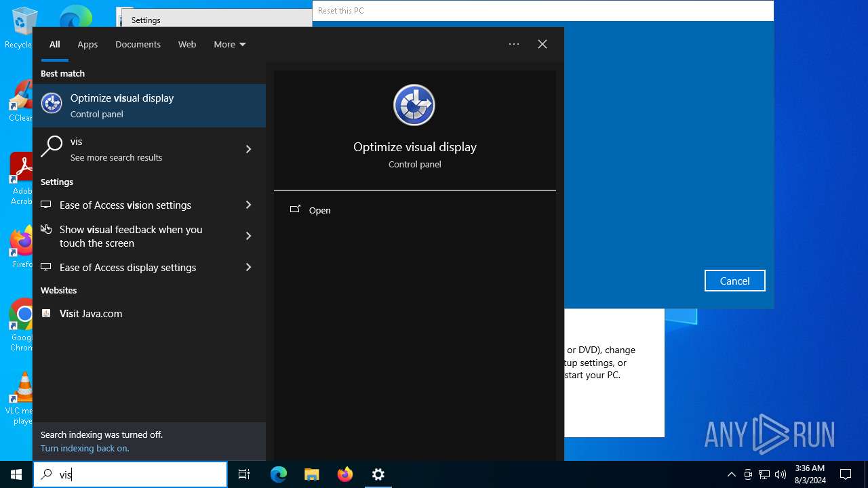Screen dimensions: 868x488
Task: Switch to the Web search tab
Action: tap(187, 44)
